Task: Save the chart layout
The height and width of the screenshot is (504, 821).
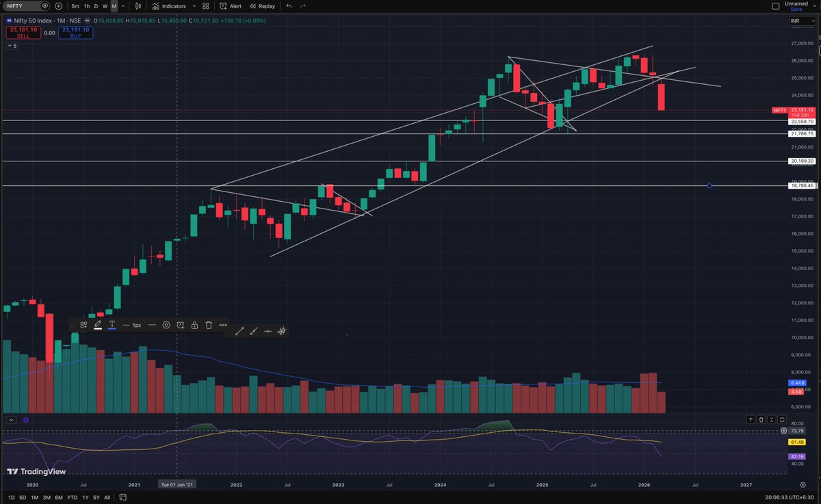Action: [x=796, y=10]
